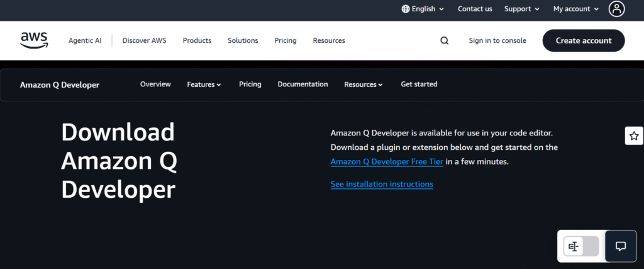
Task: Toggle the text selection switch
Action: coord(581,246)
